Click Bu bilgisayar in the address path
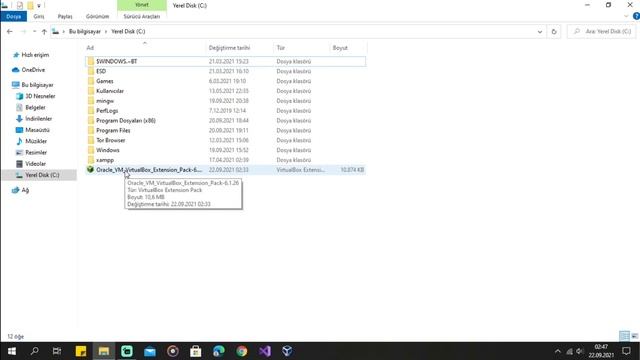Viewport: 640px width, 360px height. pyautogui.click(x=84, y=31)
